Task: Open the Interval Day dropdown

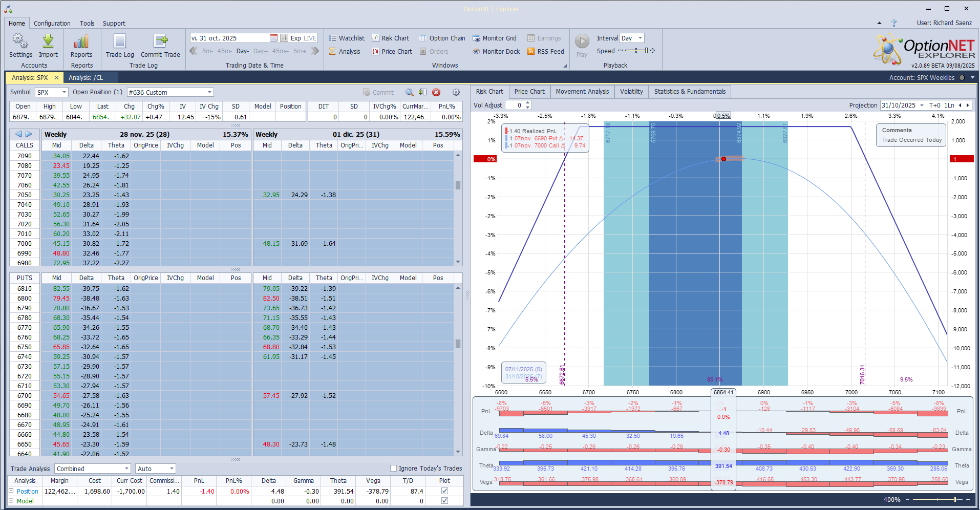Action: coord(640,38)
